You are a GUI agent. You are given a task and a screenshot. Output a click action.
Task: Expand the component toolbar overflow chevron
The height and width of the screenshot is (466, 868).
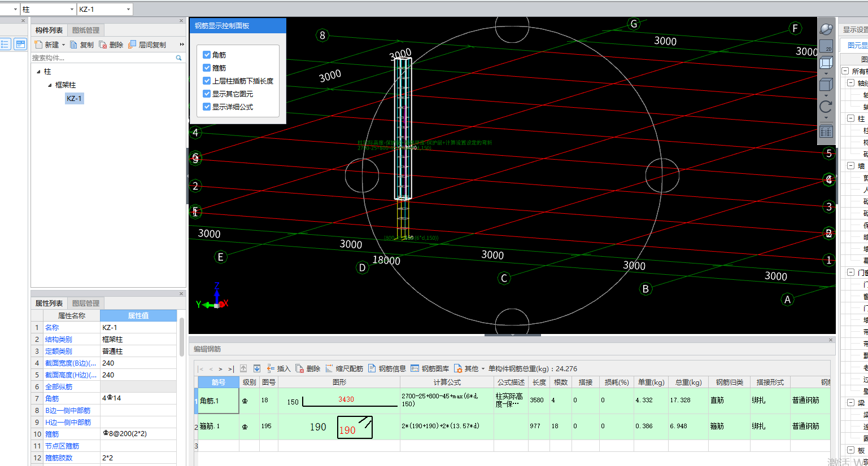182,45
